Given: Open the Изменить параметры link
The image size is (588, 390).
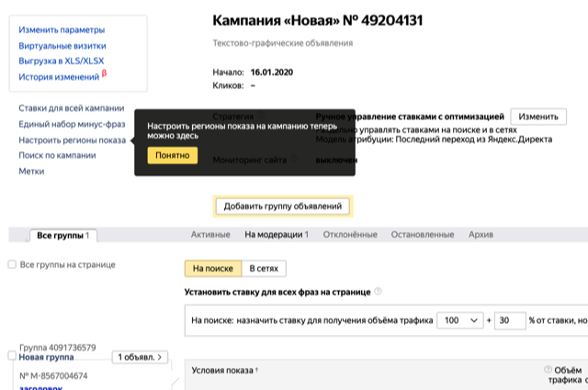Looking at the screenshot, I should pos(62,30).
